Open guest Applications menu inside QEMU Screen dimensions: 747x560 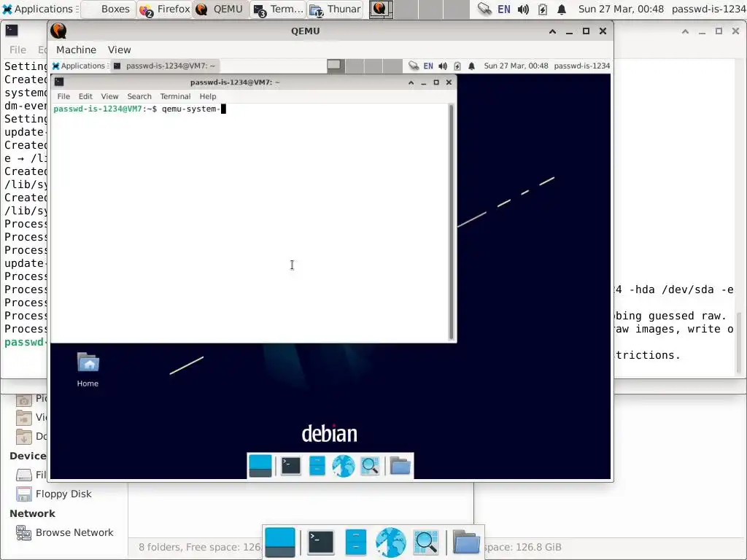click(x=79, y=66)
